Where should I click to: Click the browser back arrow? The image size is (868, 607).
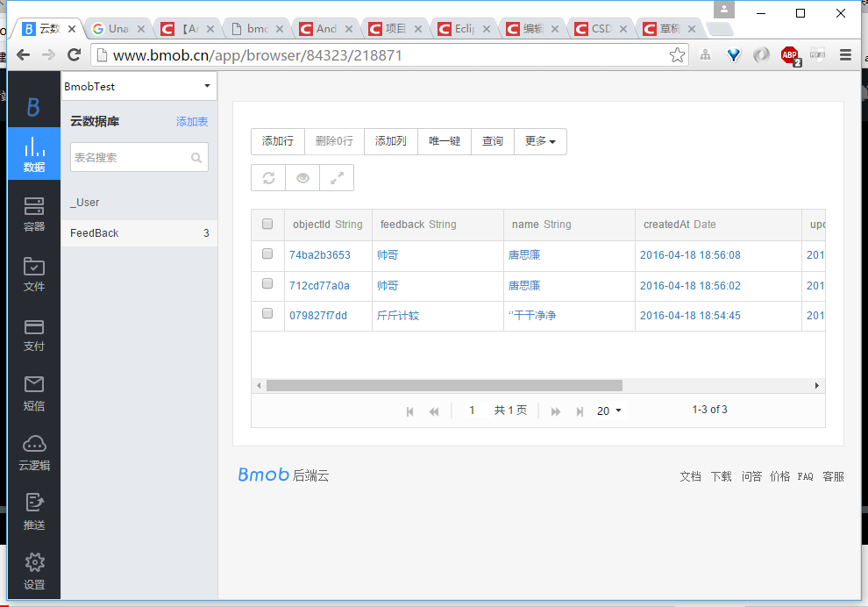(x=24, y=55)
